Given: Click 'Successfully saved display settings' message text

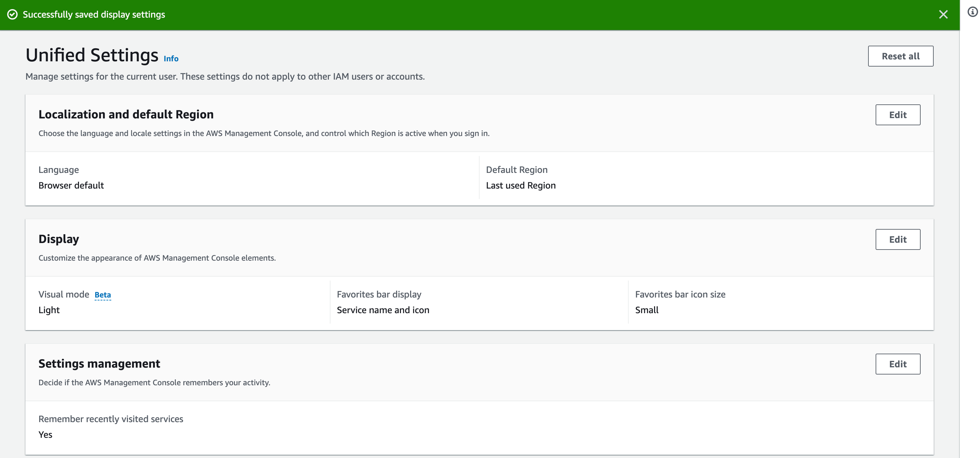Looking at the screenshot, I should coord(94,14).
